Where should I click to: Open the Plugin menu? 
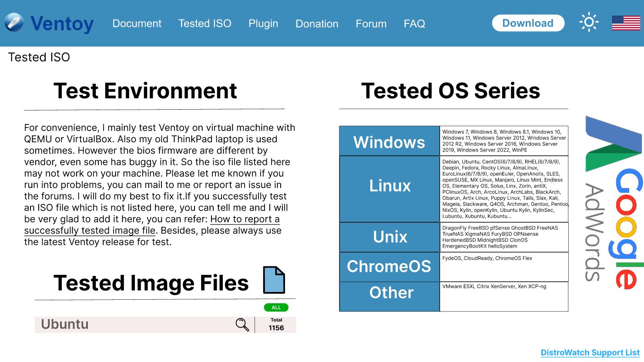263,23
